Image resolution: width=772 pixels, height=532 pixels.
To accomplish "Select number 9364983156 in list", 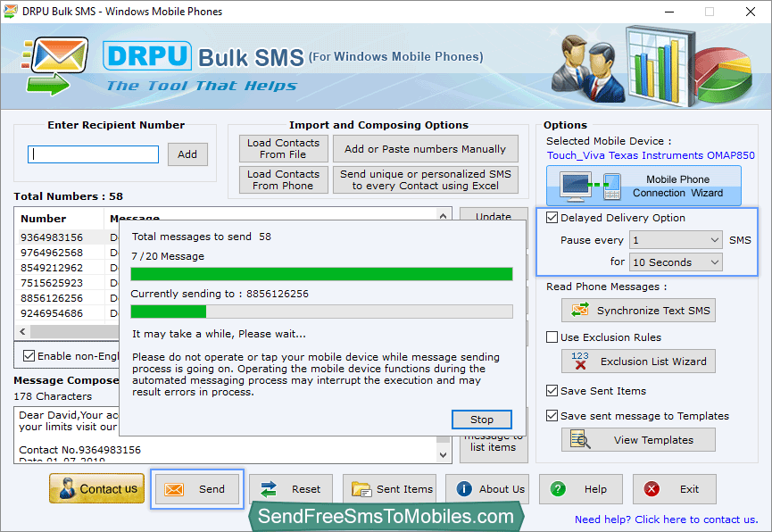I will click(52, 237).
